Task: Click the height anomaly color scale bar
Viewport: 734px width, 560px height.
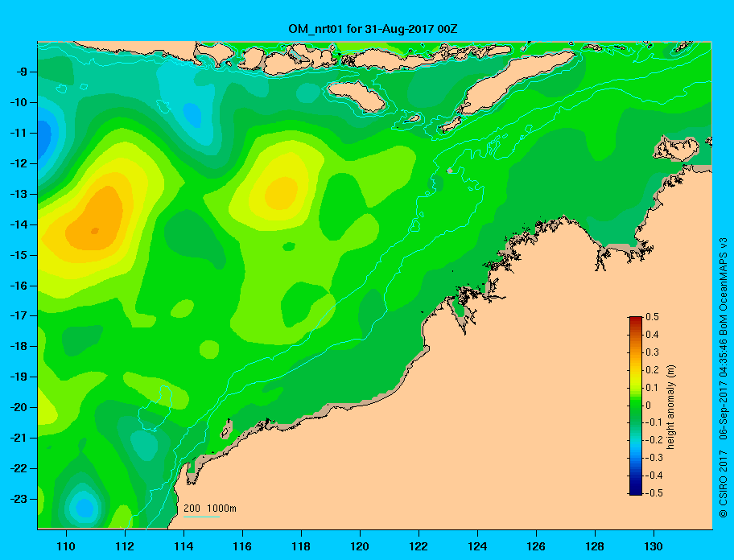Action: click(x=636, y=406)
